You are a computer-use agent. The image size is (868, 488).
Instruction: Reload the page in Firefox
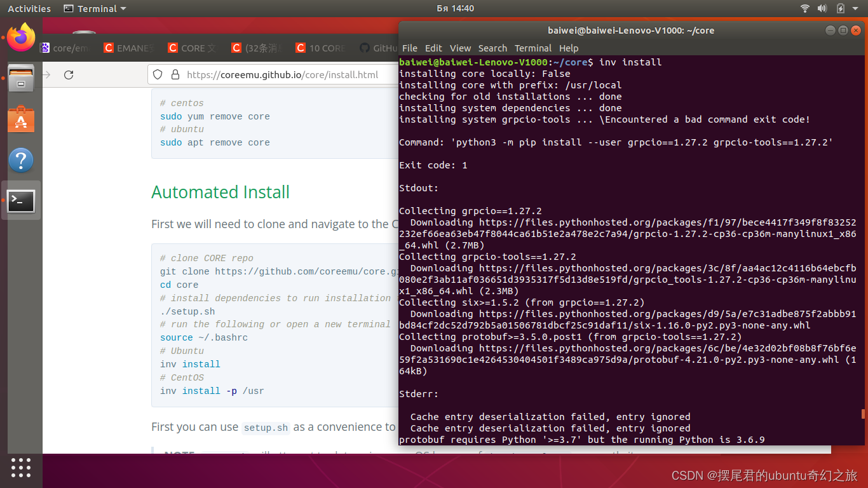[69, 75]
